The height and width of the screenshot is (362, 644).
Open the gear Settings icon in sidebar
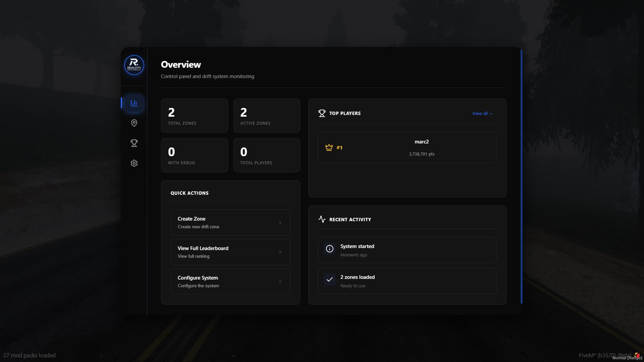134,163
